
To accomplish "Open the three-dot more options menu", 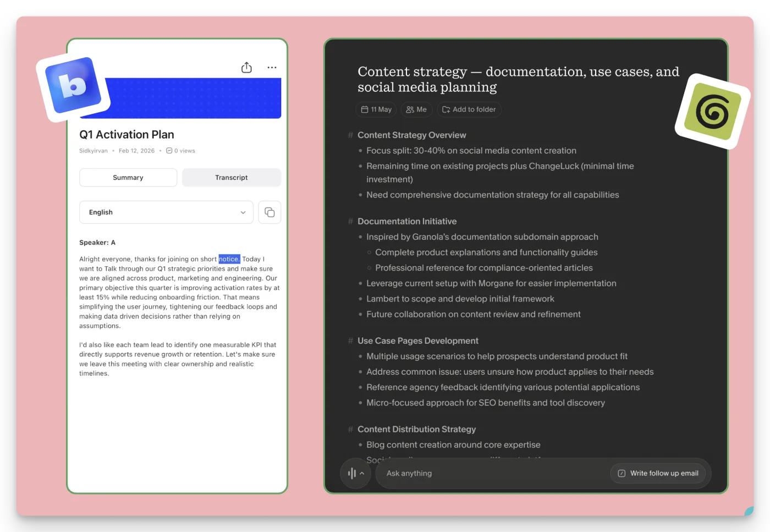I will click(272, 67).
